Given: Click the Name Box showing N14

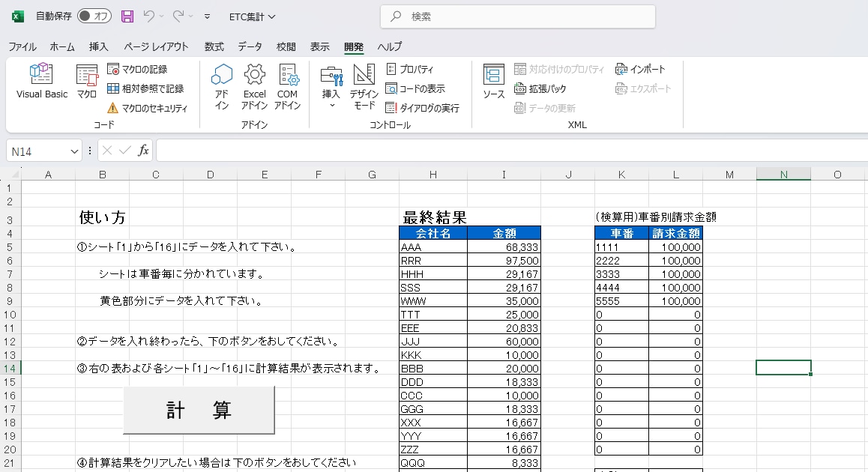Looking at the screenshot, I should click(x=37, y=151).
